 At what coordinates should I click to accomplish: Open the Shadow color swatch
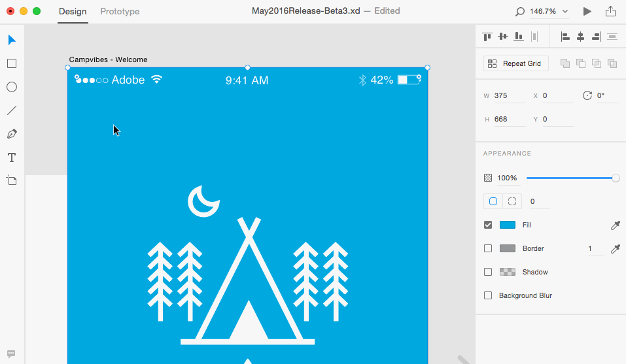tap(508, 272)
